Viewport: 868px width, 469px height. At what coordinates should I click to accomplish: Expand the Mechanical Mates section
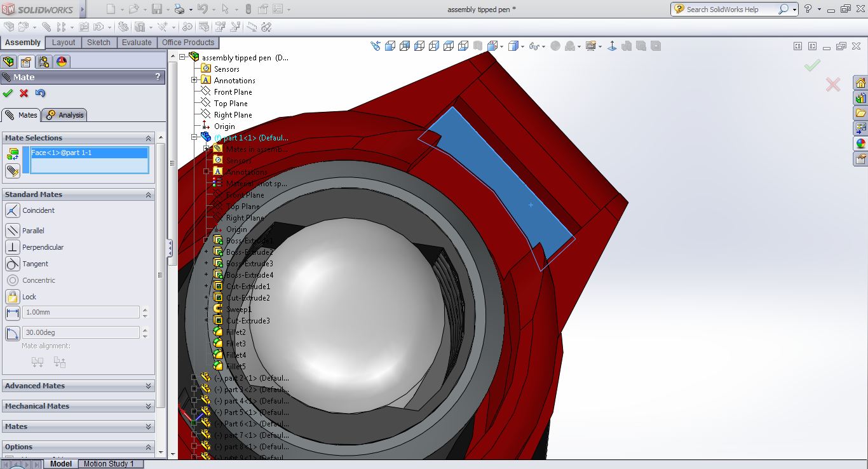(78, 406)
